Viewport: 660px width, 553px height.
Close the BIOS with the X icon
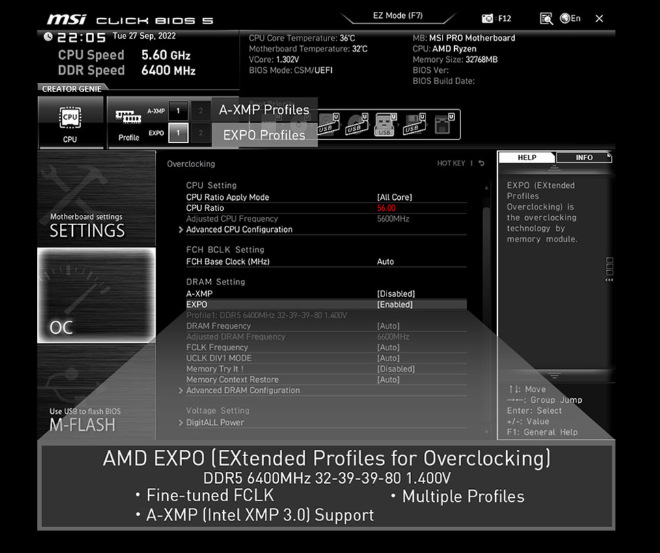pos(599,19)
